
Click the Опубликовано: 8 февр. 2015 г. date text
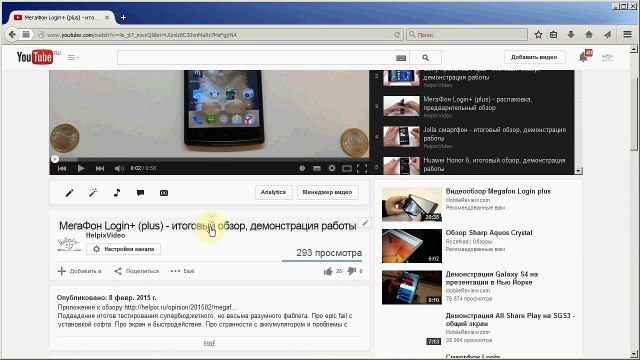click(x=107, y=298)
